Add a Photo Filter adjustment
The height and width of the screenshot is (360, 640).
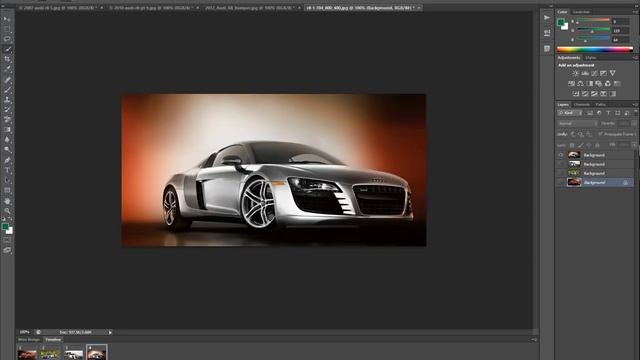point(599,84)
